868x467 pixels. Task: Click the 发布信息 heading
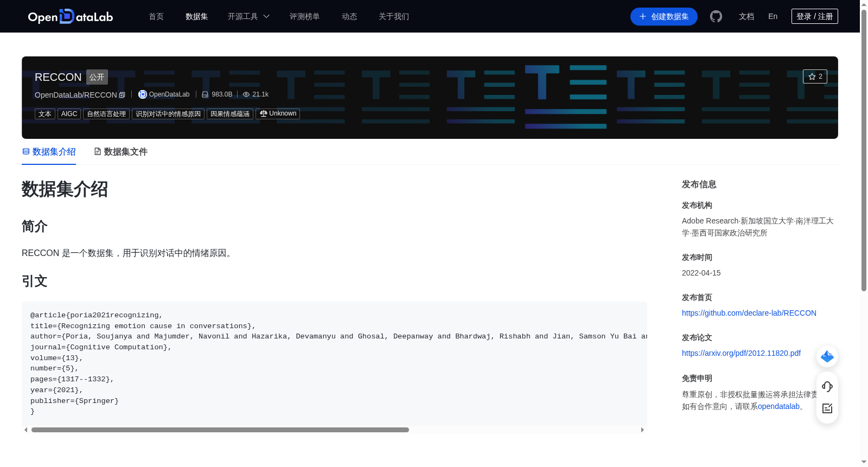pos(699,184)
